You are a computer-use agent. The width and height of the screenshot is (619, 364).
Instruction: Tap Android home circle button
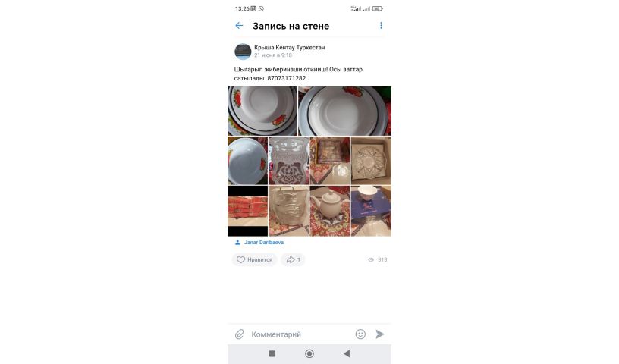click(309, 353)
